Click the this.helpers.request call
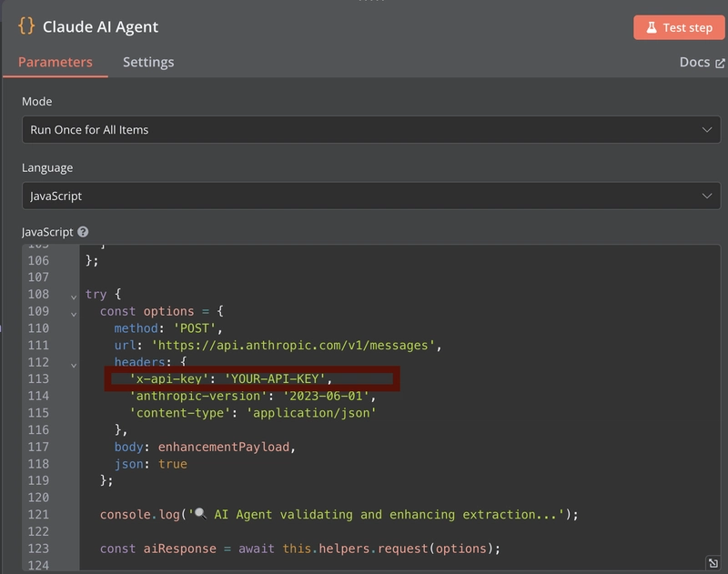 click(391, 549)
